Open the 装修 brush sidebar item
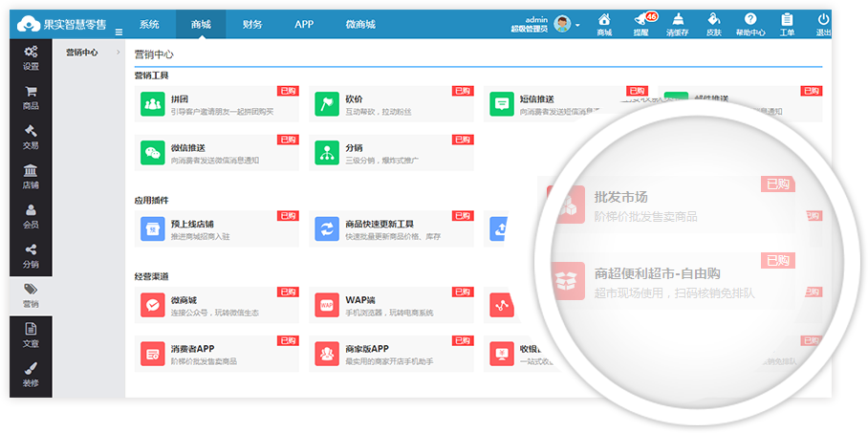The image size is (868, 433). (x=31, y=376)
